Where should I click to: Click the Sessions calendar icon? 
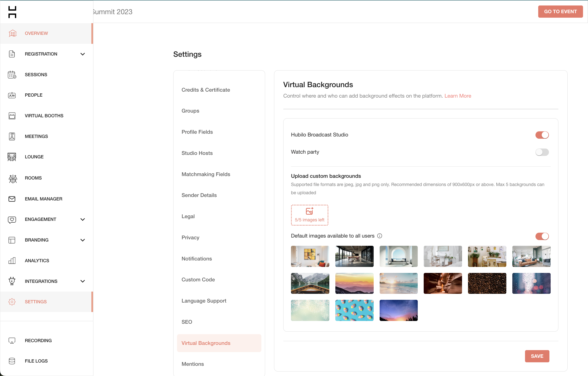(x=12, y=75)
